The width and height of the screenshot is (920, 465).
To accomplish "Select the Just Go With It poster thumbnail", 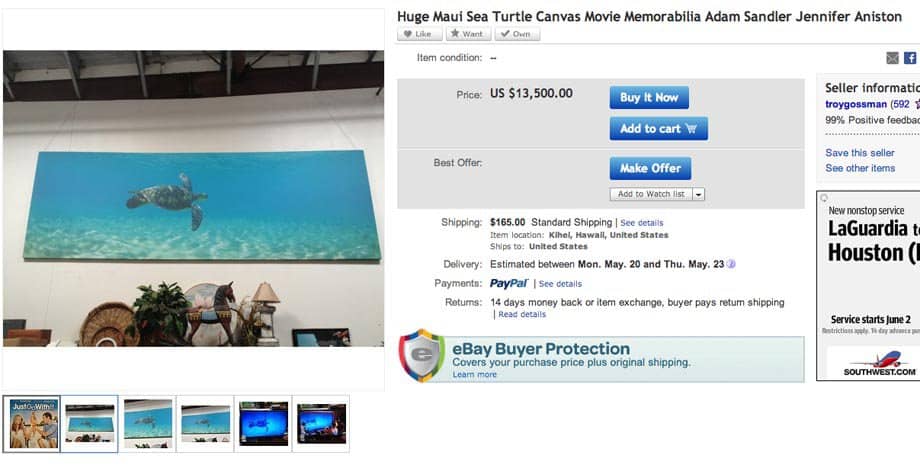I will tap(32, 424).
